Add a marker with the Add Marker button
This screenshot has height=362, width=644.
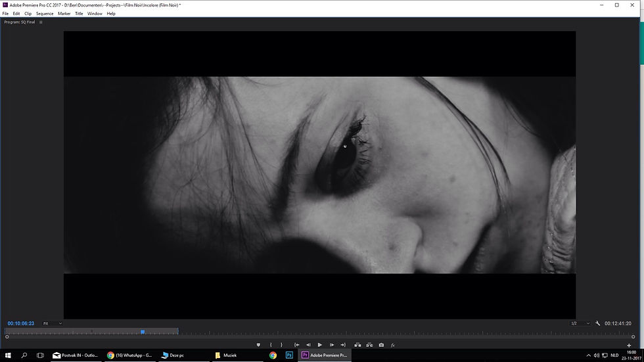pos(258,345)
